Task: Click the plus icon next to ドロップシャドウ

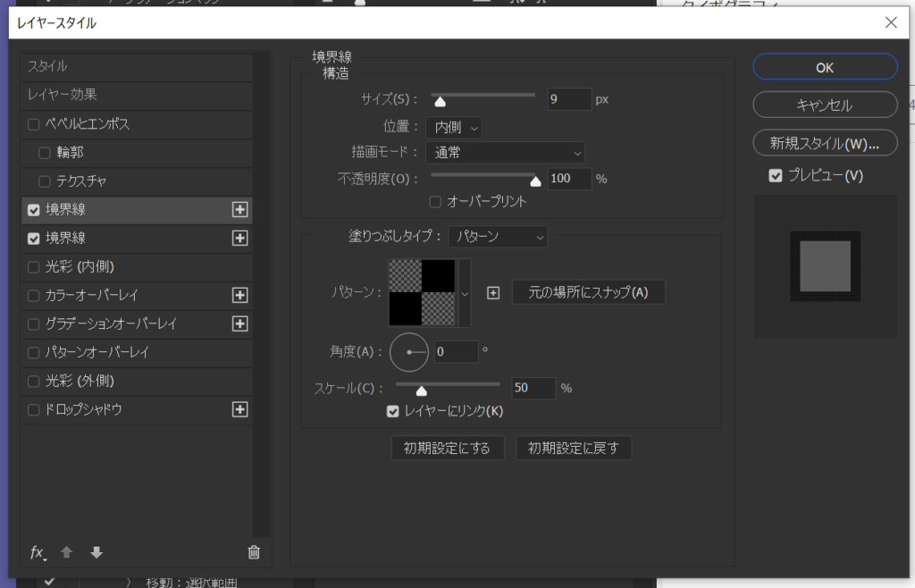Action: [239, 409]
